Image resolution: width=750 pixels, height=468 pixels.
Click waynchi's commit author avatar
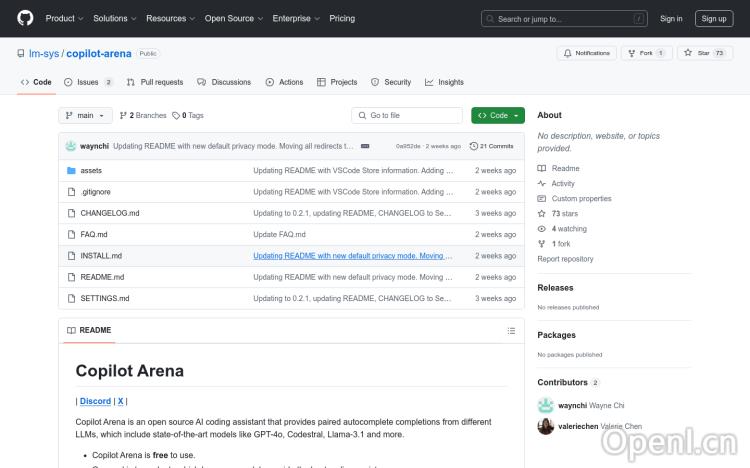(71, 146)
